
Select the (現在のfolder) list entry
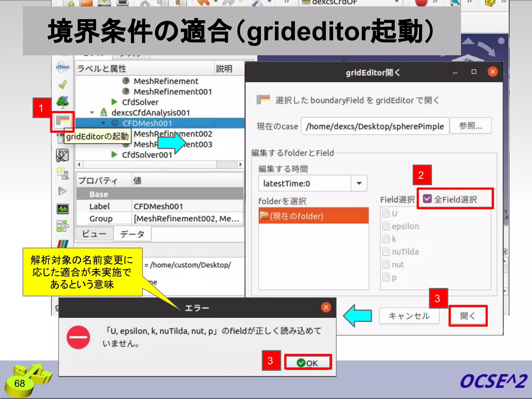(x=314, y=216)
